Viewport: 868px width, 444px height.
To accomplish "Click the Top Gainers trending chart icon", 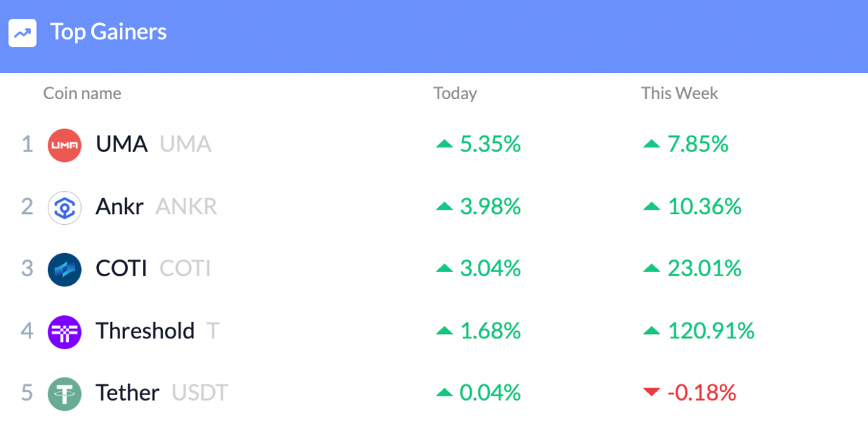I will pos(22,33).
